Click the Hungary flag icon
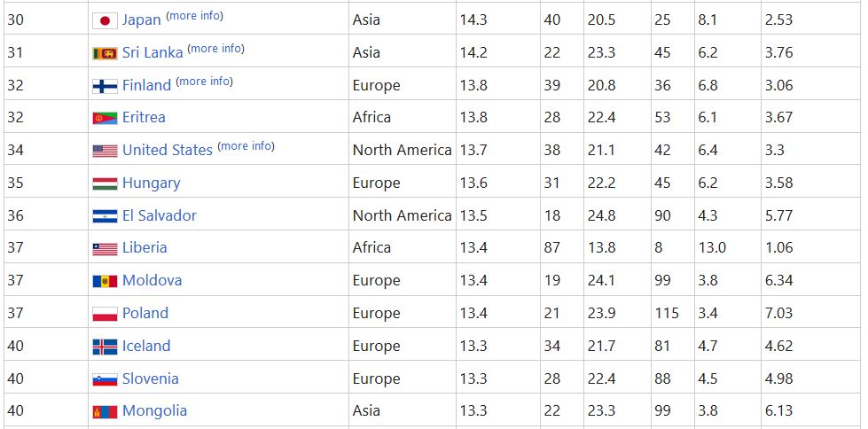The height and width of the screenshot is (429, 868). [105, 183]
